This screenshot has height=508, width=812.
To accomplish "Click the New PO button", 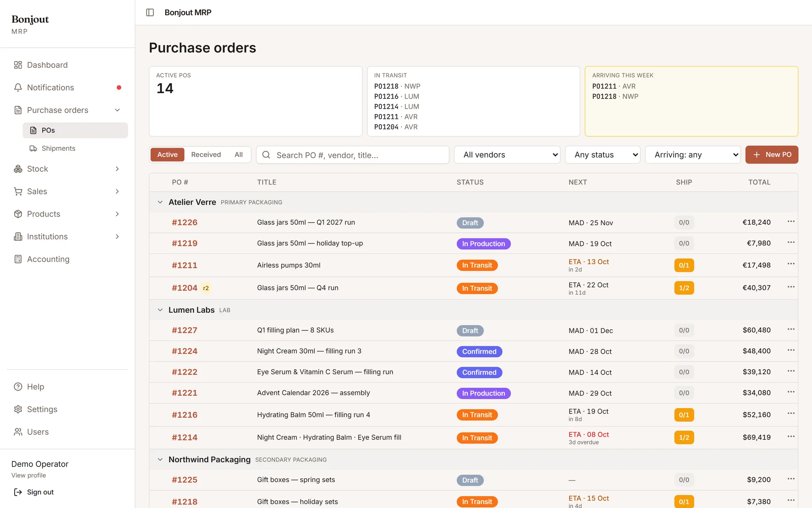I will pos(771,155).
